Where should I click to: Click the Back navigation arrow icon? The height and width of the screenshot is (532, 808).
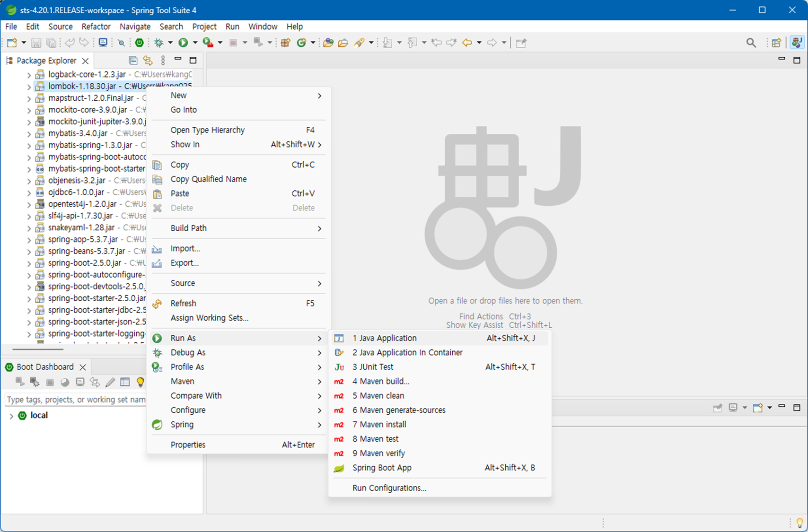click(x=467, y=43)
